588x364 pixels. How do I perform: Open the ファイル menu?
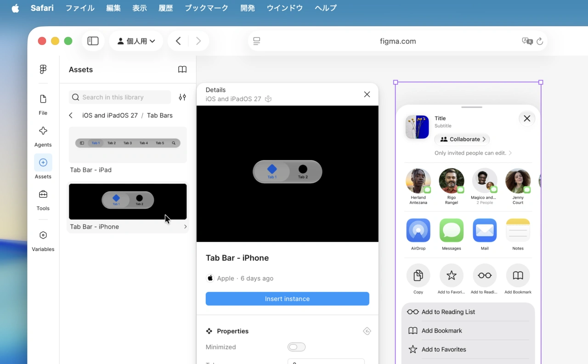coord(80,8)
